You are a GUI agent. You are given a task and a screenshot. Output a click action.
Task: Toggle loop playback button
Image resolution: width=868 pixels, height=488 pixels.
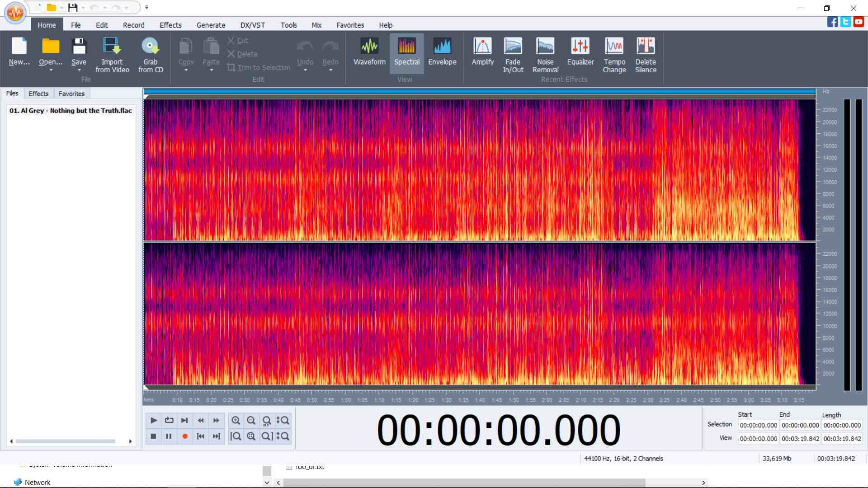[169, 421]
